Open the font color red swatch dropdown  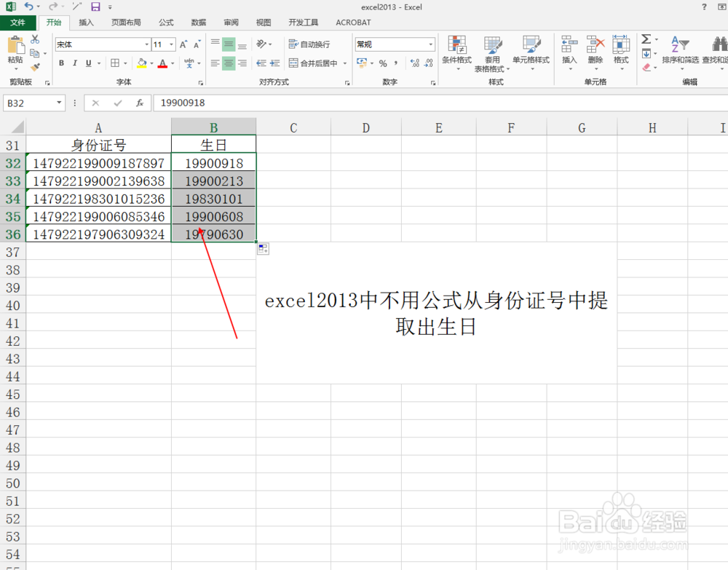[x=172, y=63]
